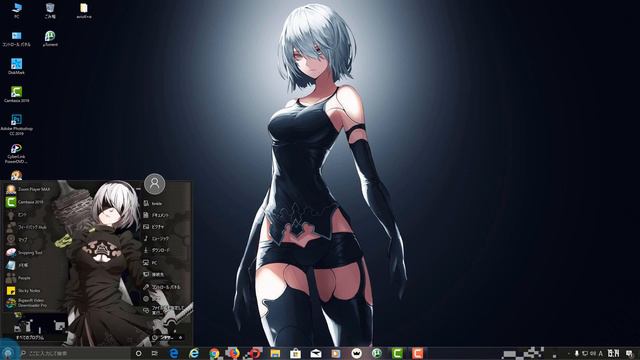Open the Pictures link in Start menu

(153, 227)
